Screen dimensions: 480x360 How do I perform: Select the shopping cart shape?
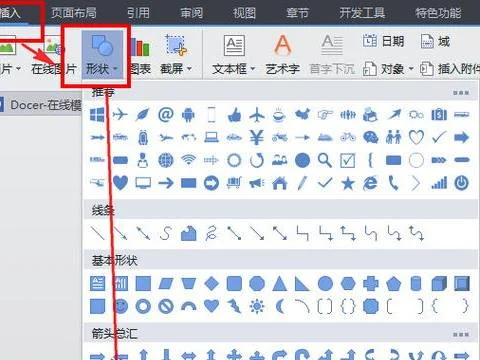(x=234, y=183)
